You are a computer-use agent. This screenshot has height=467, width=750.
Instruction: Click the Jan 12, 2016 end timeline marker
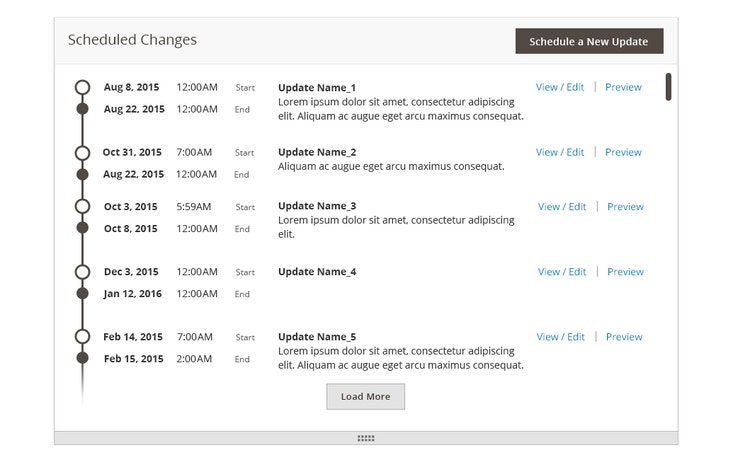pyautogui.click(x=83, y=294)
